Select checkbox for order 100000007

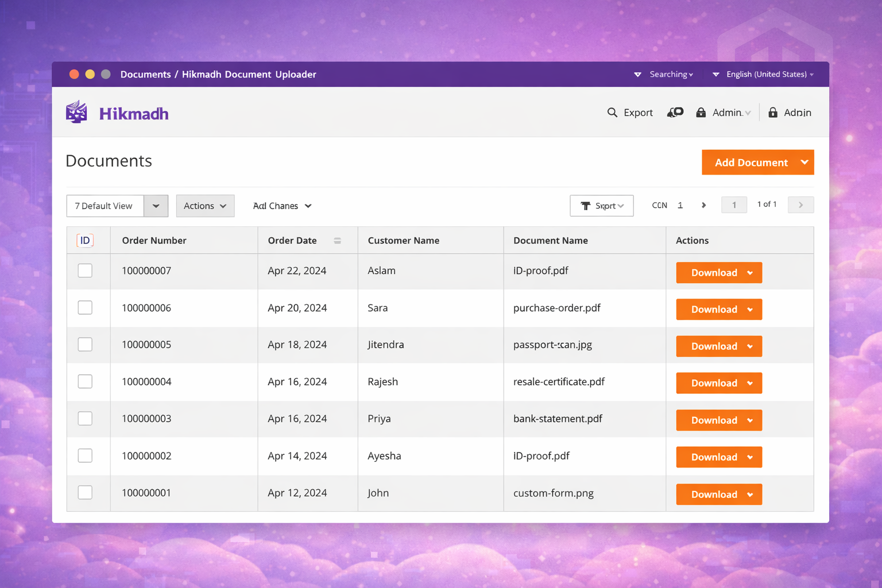point(85,270)
